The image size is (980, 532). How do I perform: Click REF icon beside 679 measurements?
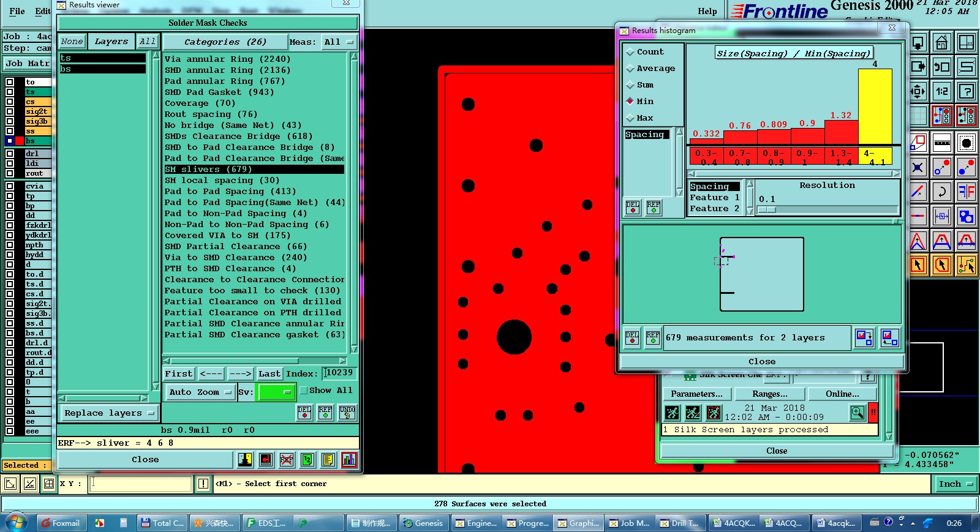[653, 338]
